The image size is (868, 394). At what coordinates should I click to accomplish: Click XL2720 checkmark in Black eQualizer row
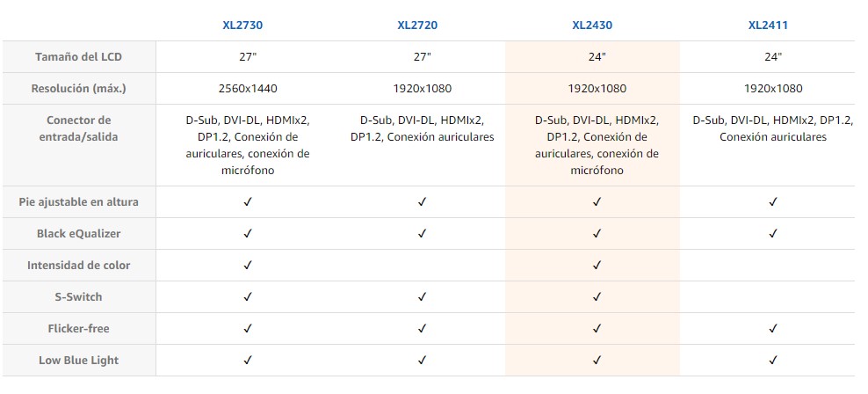(x=423, y=233)
